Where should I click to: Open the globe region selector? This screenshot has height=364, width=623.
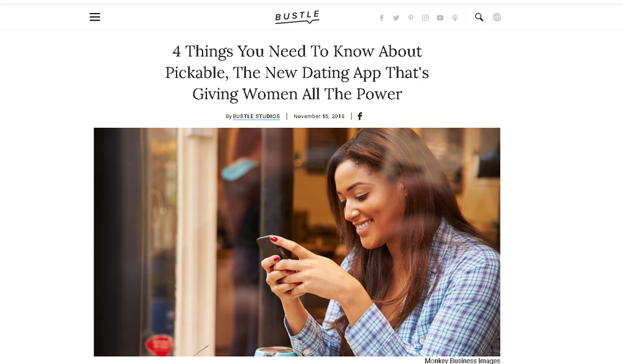[496, 17]
